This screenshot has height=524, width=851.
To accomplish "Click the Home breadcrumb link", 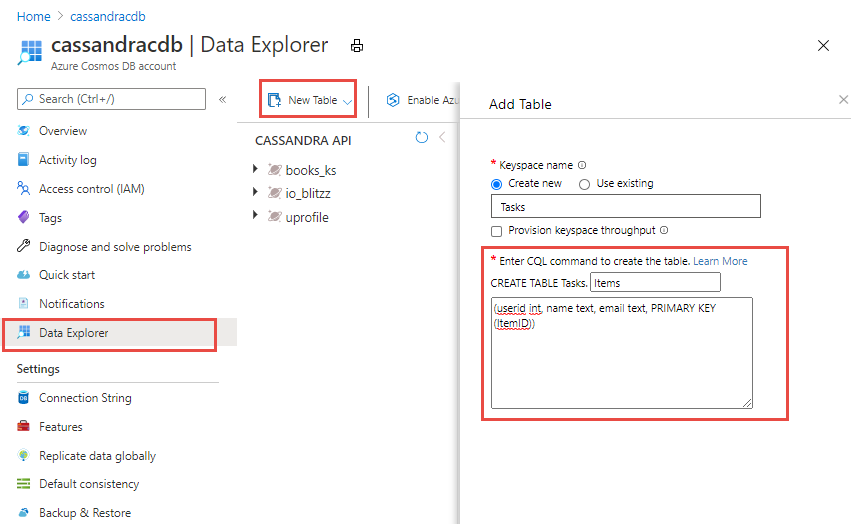I will [x=33, y=17].
